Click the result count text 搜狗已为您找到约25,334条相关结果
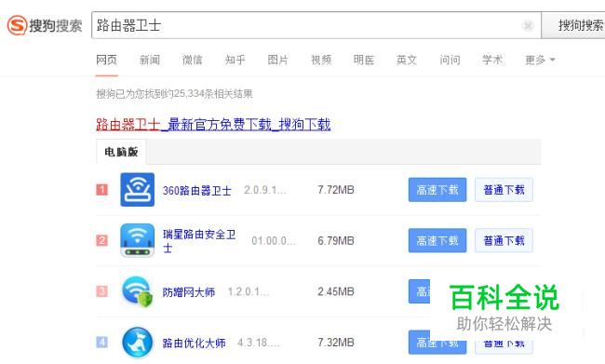 tap(174, 94)
